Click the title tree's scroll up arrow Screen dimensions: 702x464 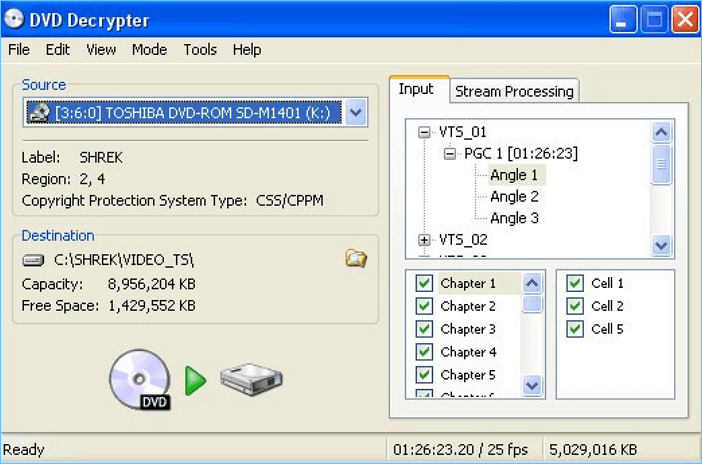[x=661, y=132]
